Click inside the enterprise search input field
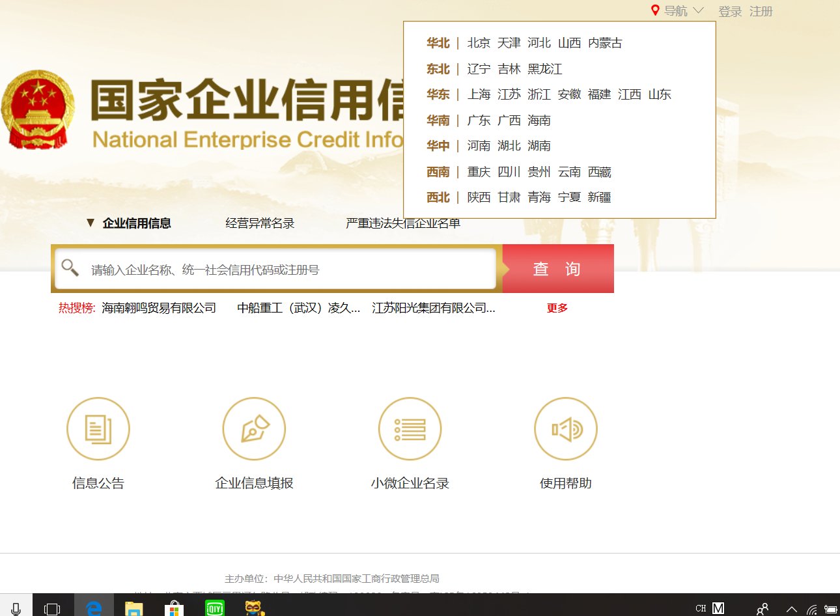Viewport: 840px width, 616px height. point(260,268)
